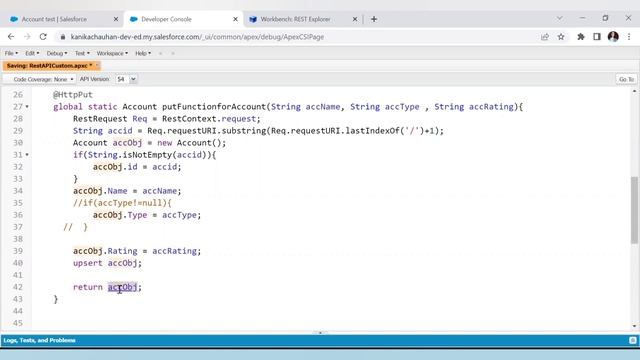The width and height of the screenshot is (640, 360).
Task: Open the Chrome three-dot menu
Action: click(629, 37)
